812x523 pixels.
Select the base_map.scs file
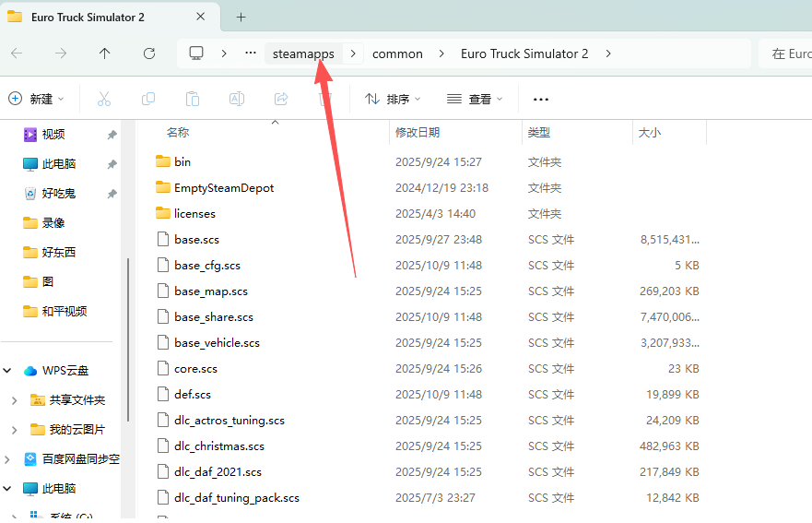211,291
